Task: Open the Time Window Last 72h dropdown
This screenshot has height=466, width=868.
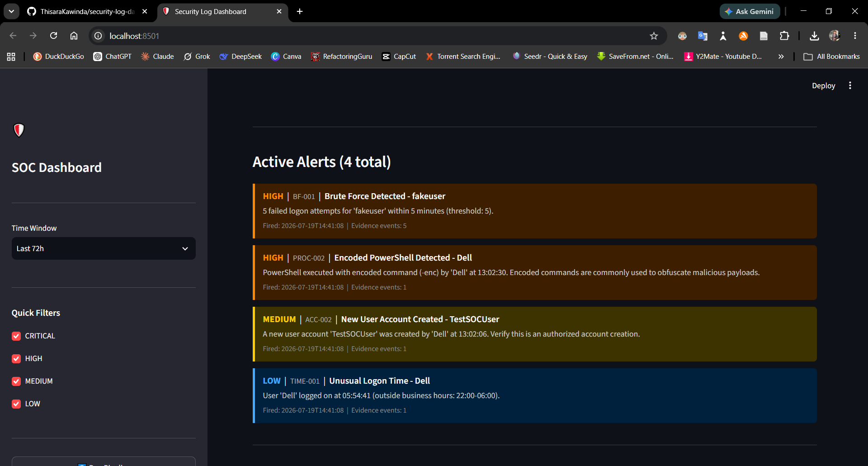Action: [104, 248]
